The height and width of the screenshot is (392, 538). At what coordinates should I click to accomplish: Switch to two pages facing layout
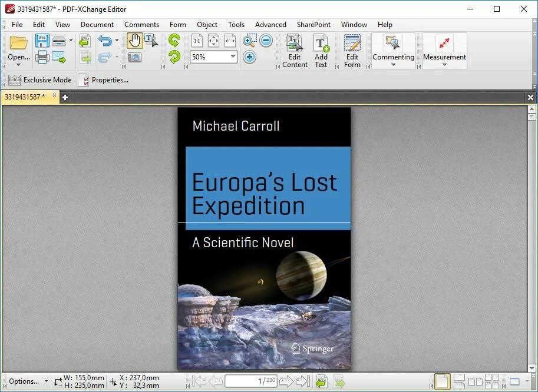point(476,381)
